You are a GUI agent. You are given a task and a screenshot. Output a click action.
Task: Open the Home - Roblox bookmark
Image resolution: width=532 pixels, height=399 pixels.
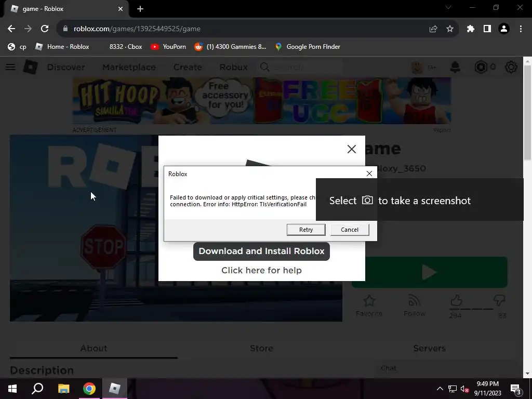(x=62, y=47)
